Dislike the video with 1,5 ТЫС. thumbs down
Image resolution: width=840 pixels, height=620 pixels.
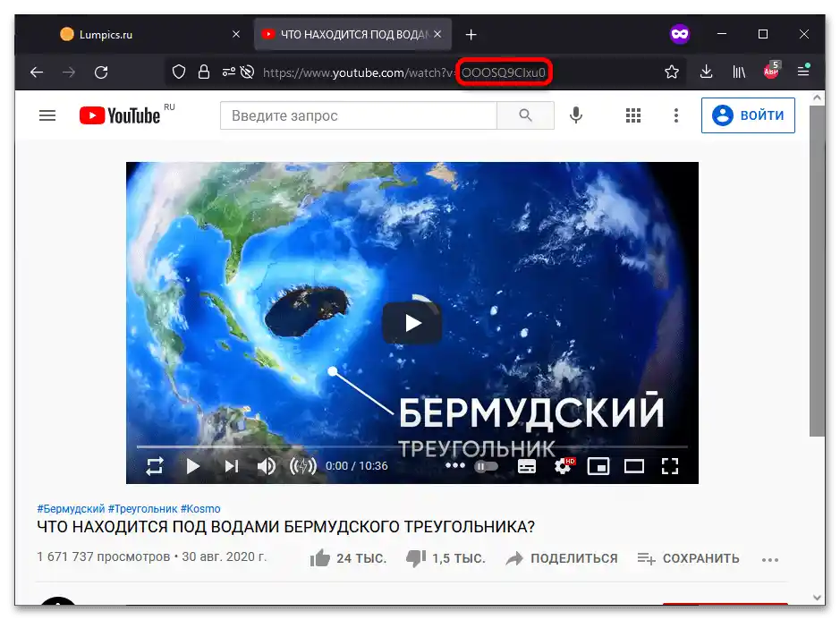tap(445, 558)
